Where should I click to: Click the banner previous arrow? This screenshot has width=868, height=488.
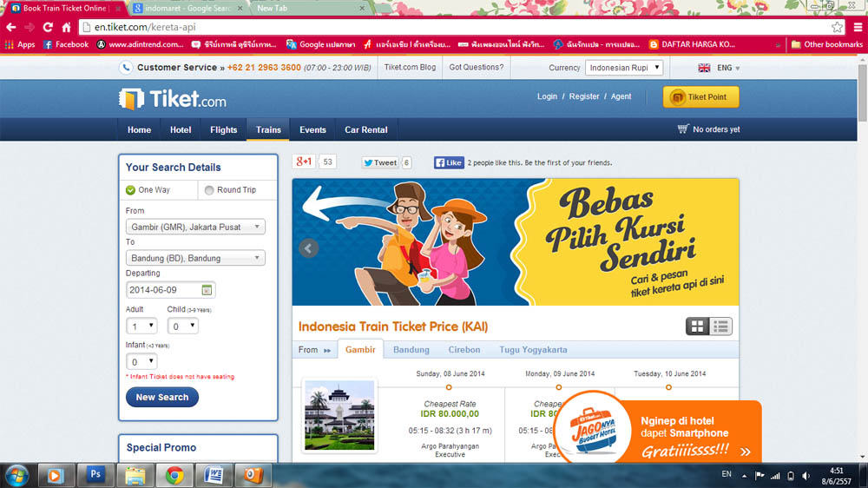click(308, 248)
